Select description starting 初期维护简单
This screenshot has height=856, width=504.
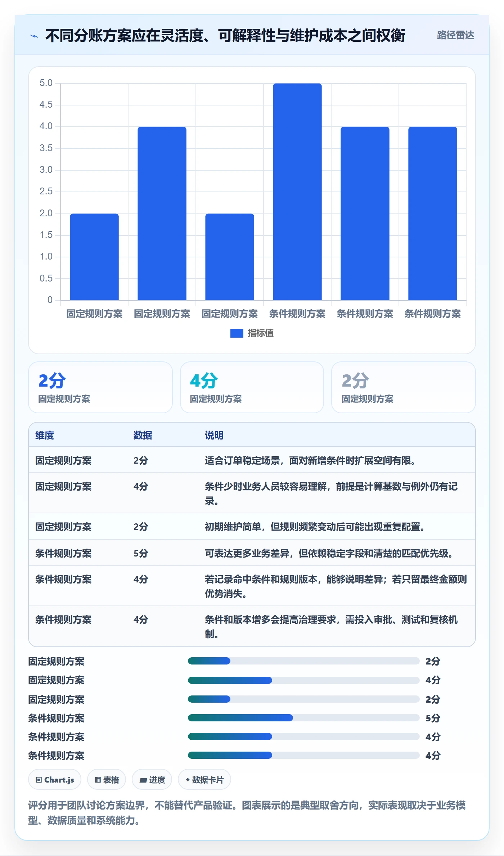[x=315, y=527]
